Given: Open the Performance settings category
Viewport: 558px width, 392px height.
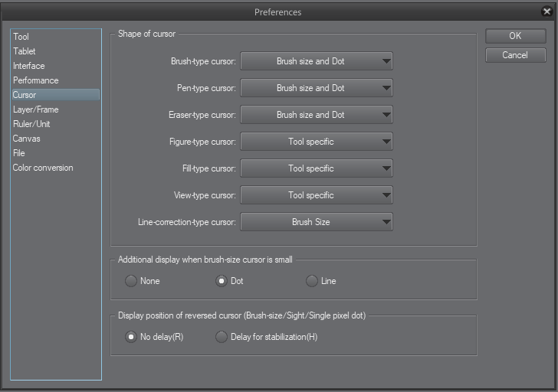Looking at the screenshot, I should tap(35, 80).
